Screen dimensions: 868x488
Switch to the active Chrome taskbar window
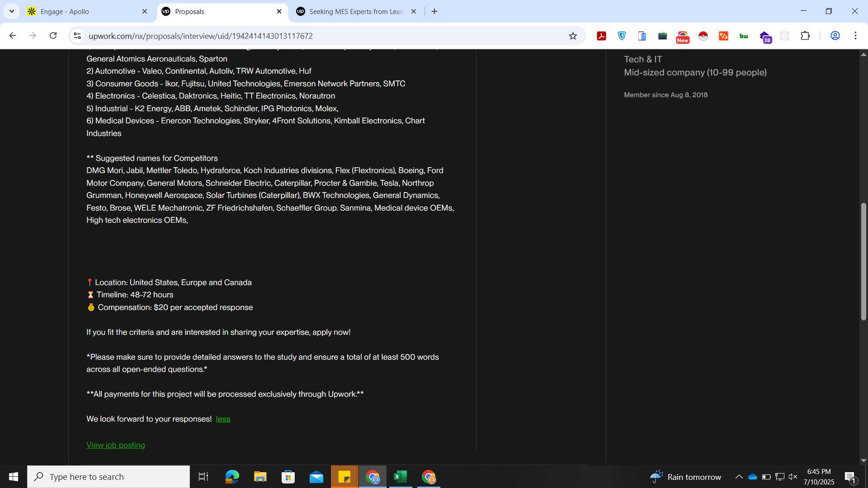coord(373,477)
